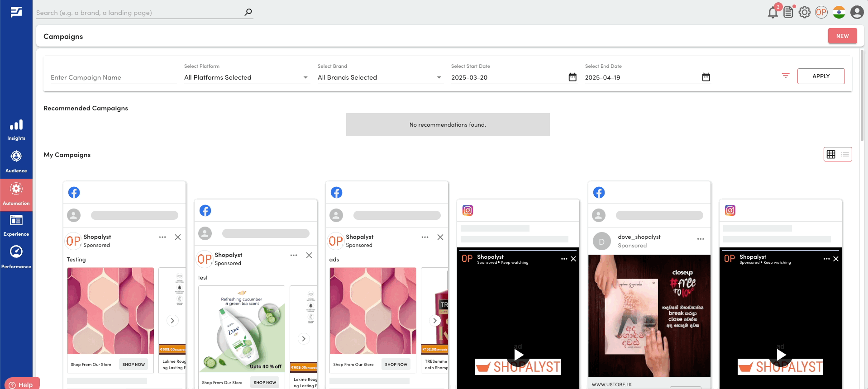Click the Dove body wash ad image

[242, 329]
